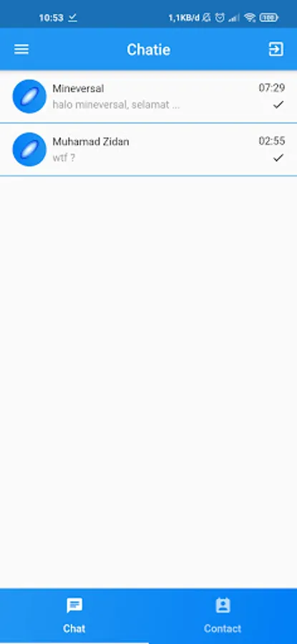This screenshot has width=297, height=644.
Task: Tap the checkmark on Muhamad Zidan message
Action: (278, 157)
